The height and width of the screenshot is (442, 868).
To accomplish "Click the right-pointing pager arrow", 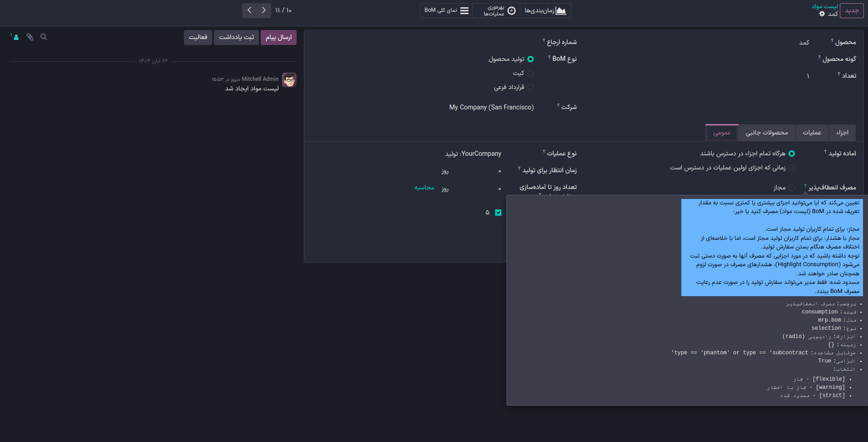I will tap(264, 10).
